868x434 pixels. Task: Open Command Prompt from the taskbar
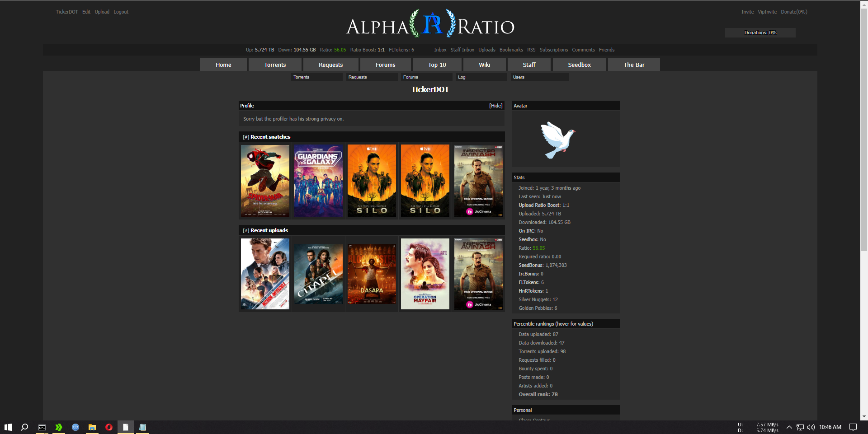[x=42, y=427]
